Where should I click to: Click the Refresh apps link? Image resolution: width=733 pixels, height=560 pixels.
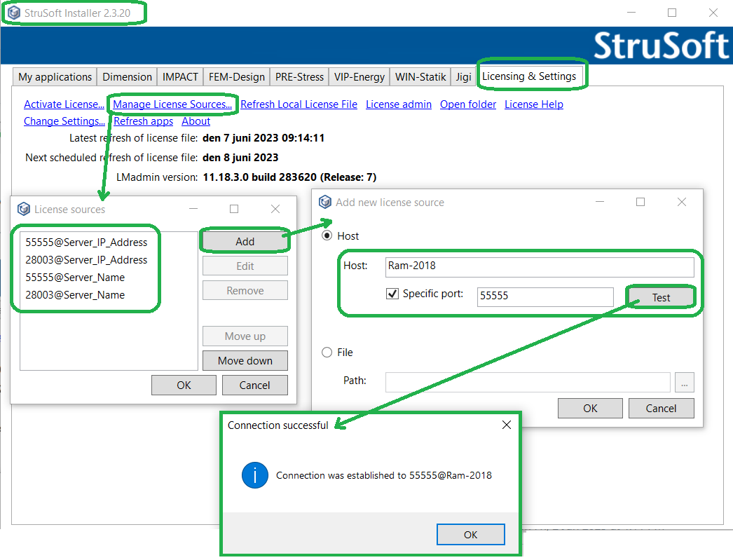pyautogui.click(x=143, y=121)
